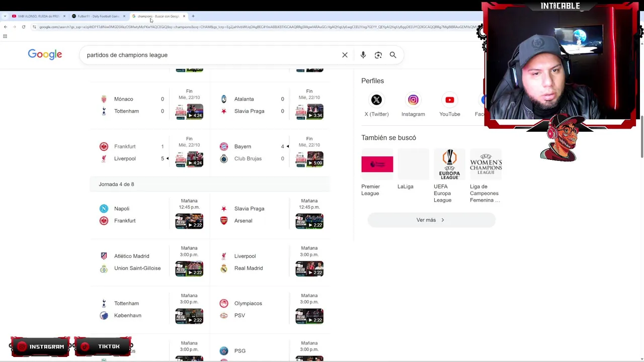Close the champions Google search tab
This screenshot has width=644, height=362.
[184, 16]
